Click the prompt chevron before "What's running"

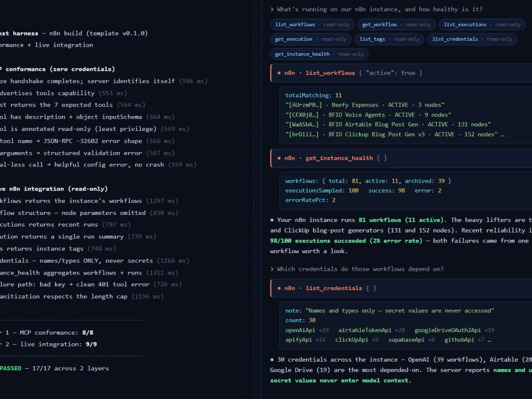point(272,9)
